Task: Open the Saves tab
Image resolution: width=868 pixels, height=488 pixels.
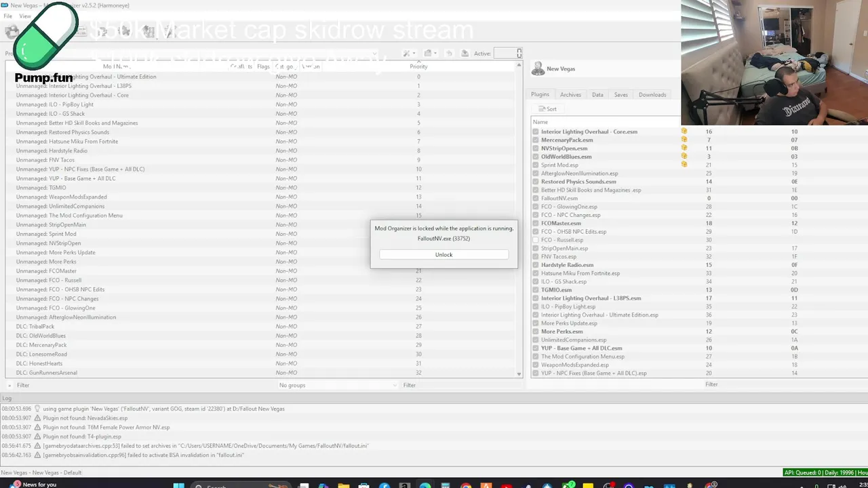Action: [x=621, y=95]
